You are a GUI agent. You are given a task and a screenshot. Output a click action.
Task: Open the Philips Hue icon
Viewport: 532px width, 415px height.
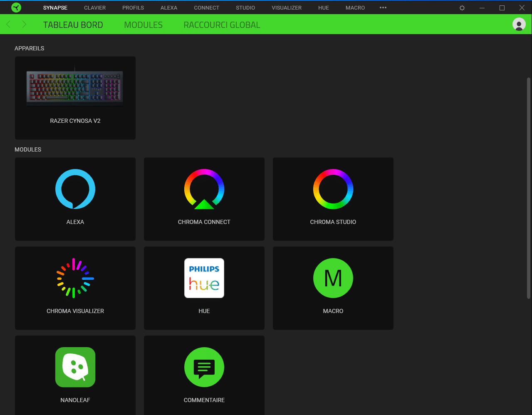204,278
